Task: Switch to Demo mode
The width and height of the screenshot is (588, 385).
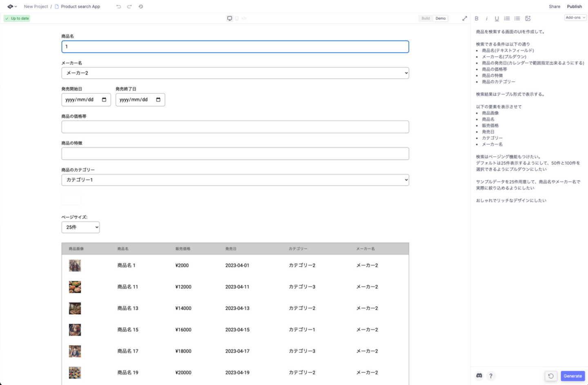Action: pos(441,18)
